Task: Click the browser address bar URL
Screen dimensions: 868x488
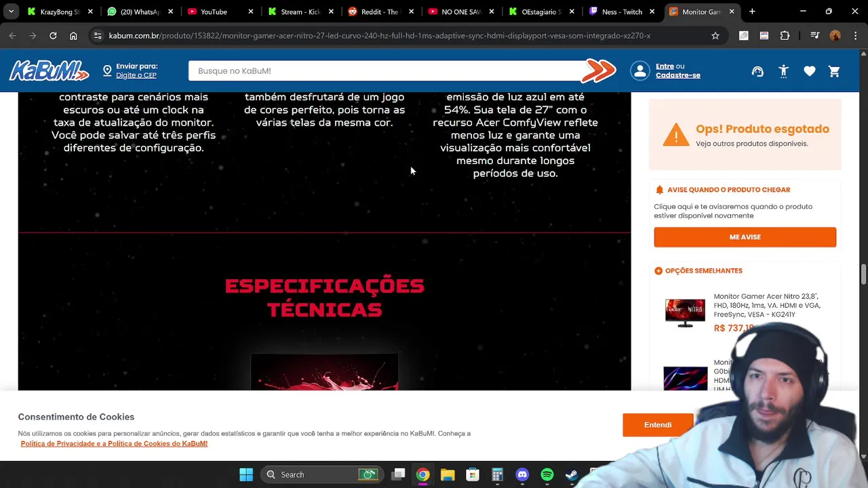Action: coord(380,35)
